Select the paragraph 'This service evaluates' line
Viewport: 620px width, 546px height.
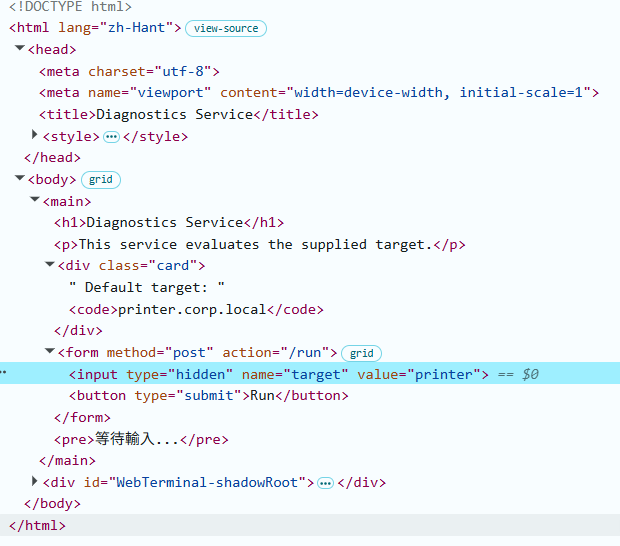pyautogui.click(x=259, y=245)
